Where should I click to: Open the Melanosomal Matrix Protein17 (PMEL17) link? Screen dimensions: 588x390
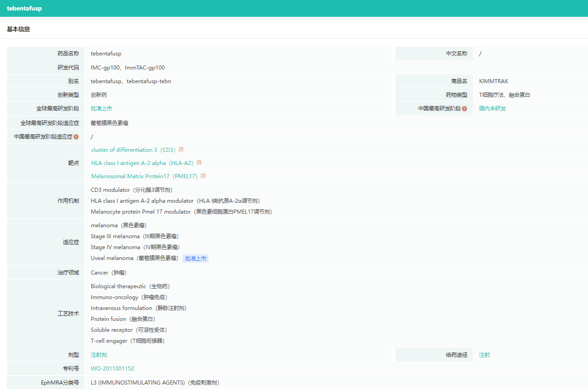click(144, 176)
